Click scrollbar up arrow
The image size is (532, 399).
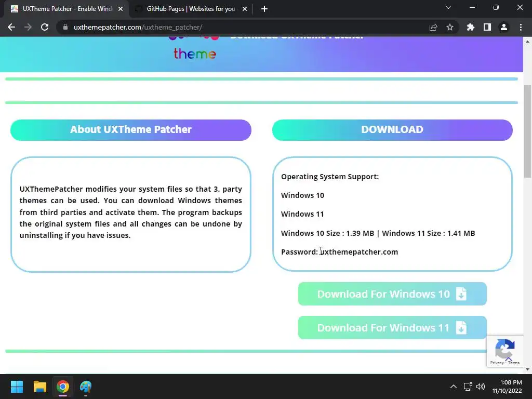[x=527, y=42]
